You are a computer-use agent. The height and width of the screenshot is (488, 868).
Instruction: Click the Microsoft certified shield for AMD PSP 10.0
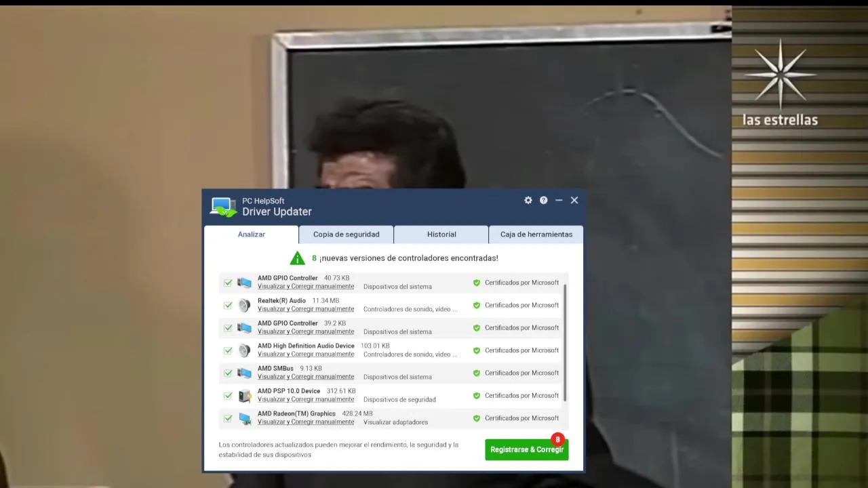click(477, 396)
